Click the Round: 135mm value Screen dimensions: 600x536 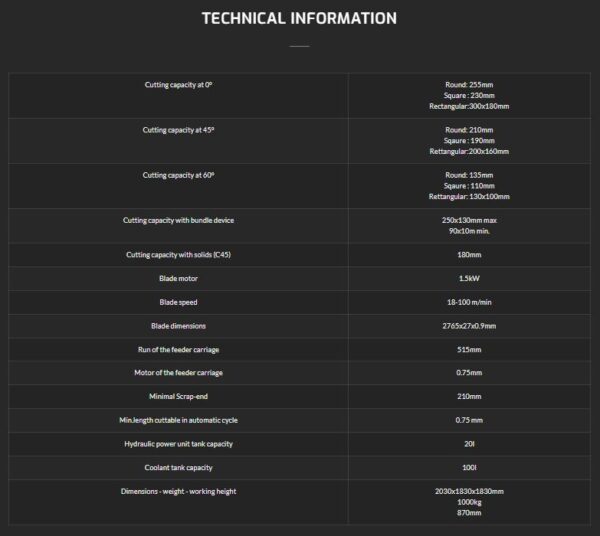[x=469, y=175]
